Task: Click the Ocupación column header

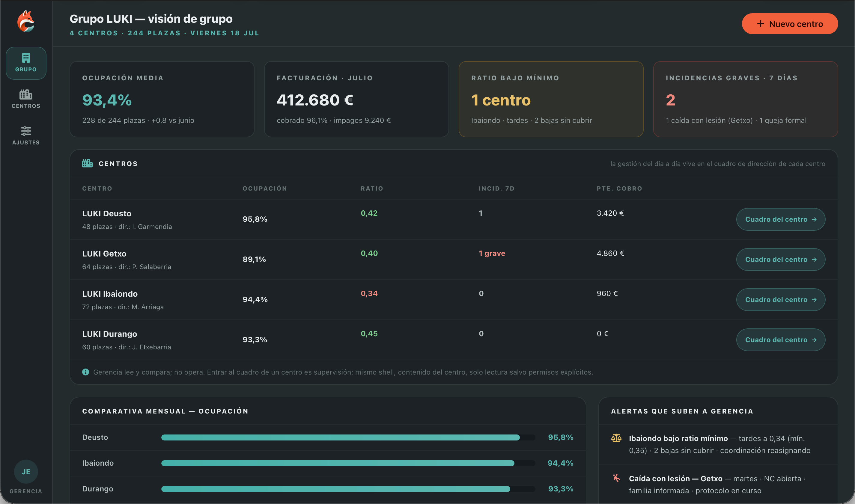Action: (265, 188)
